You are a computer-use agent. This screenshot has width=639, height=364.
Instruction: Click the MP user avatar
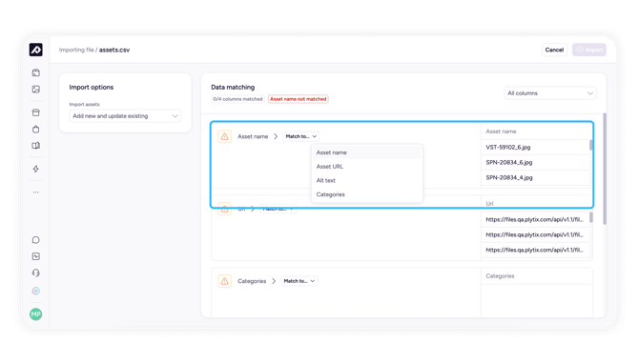pyautogui.click(x=36, y=313)
